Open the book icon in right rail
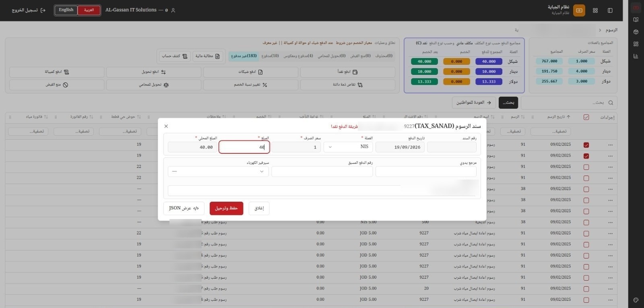This screenshot has height=308, width=644. coord(636,20)
